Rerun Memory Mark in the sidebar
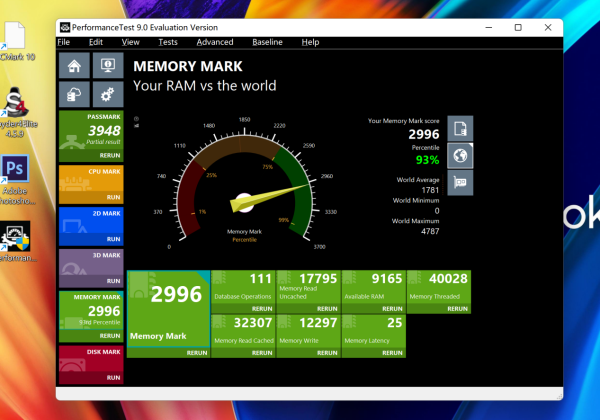This screenshot has height=420, width=600. point(110,335)
